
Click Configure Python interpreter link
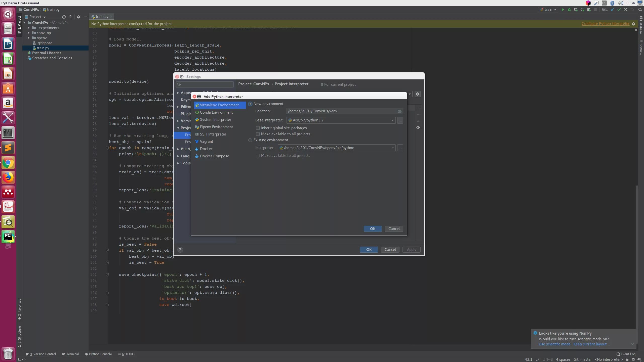coord(605,24)
